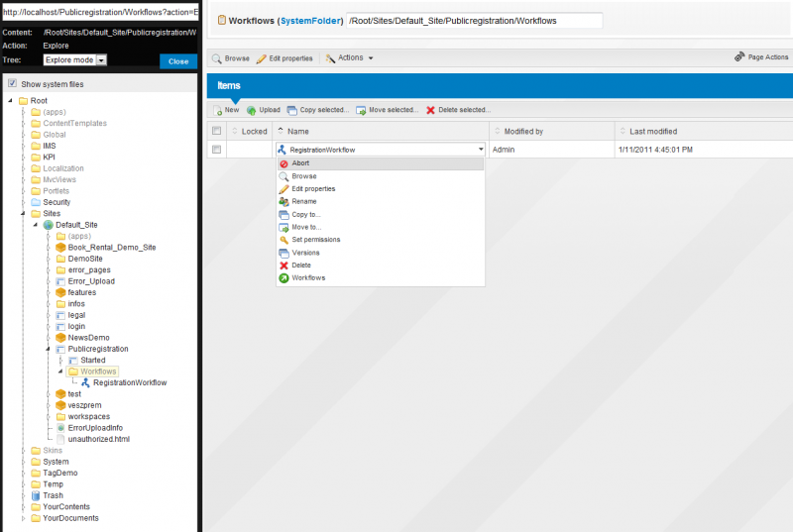Screen dimensions: 793x532
Task: Open the Actions dropdown arrow
Action: [371, 58]
